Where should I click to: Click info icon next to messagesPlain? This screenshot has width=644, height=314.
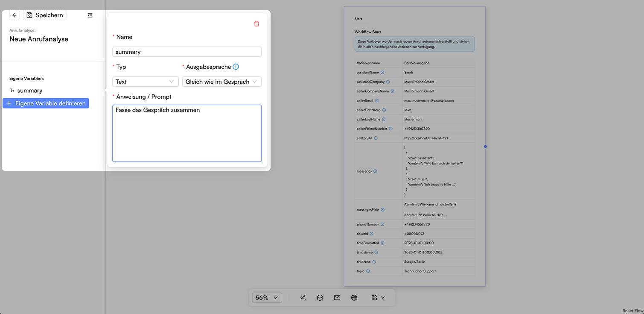[382, 210]
